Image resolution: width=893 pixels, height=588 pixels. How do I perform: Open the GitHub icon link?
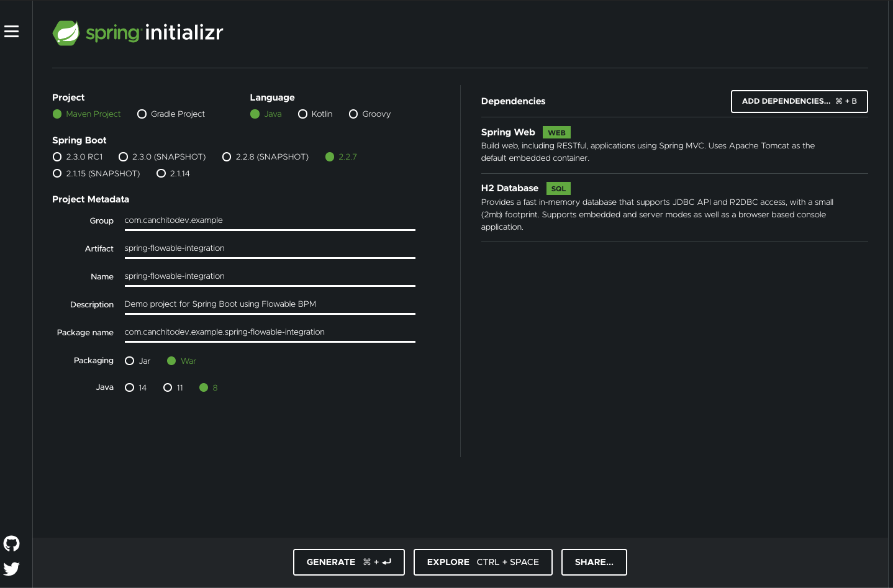pyautogui.click(x=11, y=544)
